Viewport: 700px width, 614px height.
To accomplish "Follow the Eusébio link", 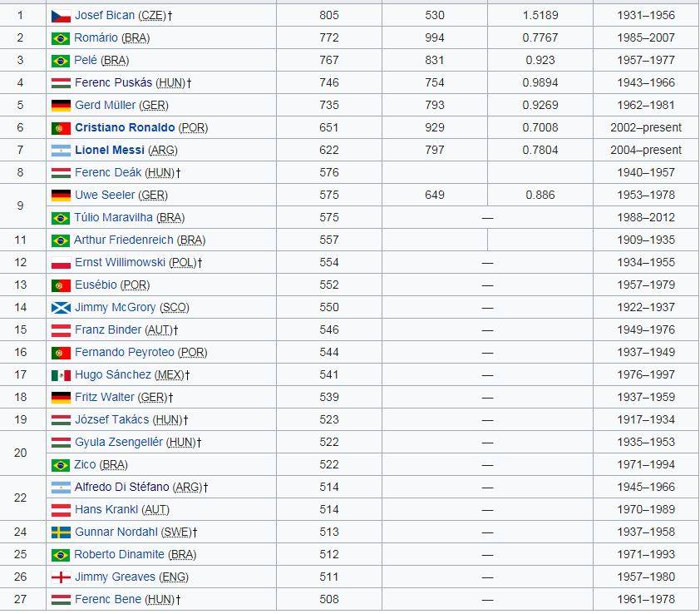I will (96, 285).
